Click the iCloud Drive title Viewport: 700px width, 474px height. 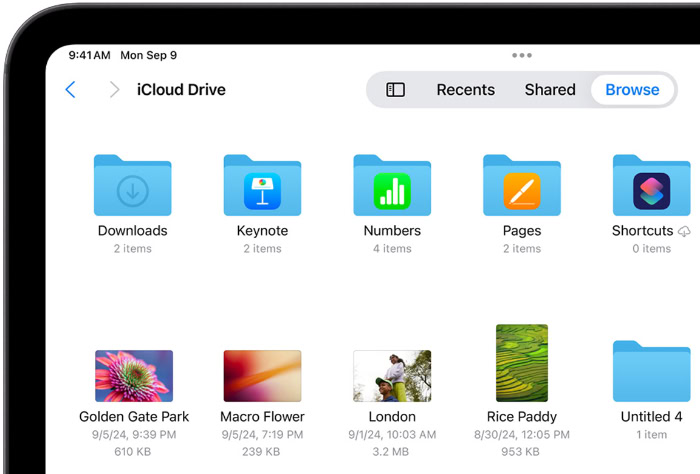pos(181,90)
